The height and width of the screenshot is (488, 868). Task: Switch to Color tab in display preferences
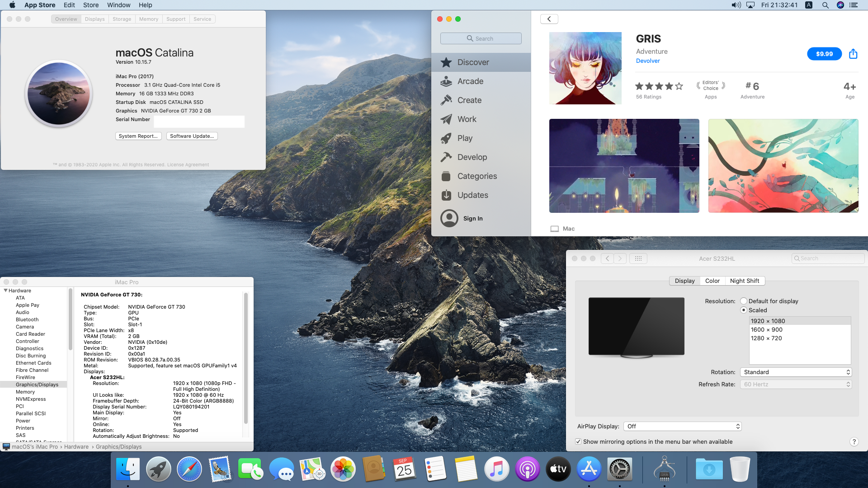point(712,281)
